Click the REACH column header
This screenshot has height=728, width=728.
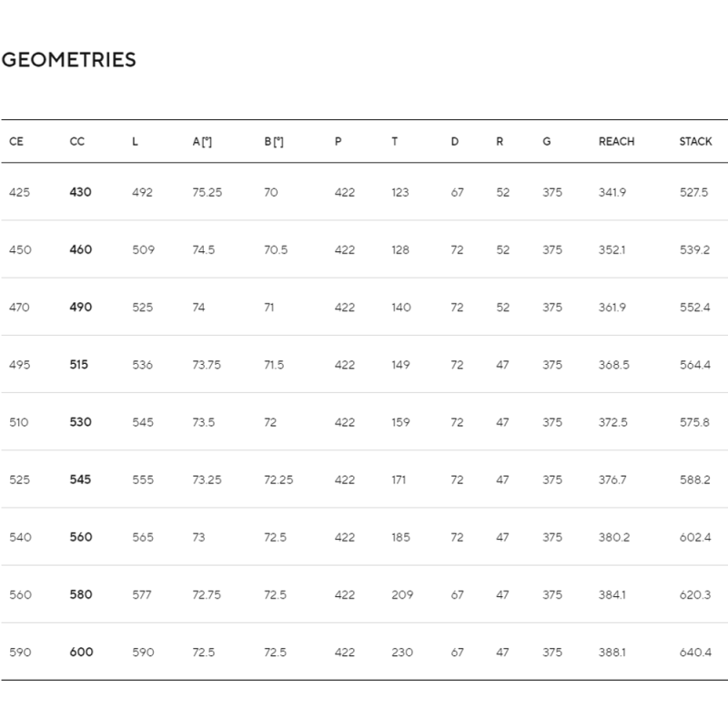[x=616, y=142]
